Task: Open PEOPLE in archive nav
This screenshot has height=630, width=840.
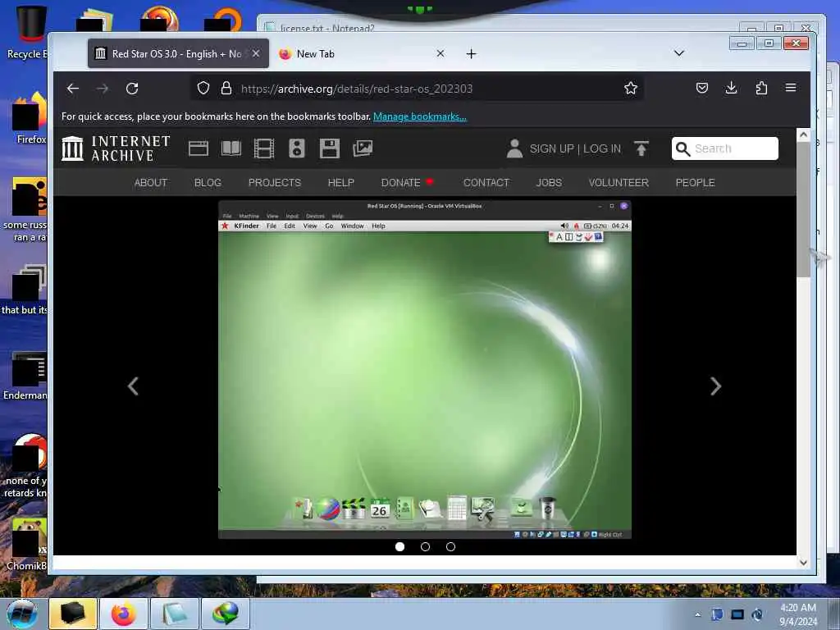Action: (695, 183)
